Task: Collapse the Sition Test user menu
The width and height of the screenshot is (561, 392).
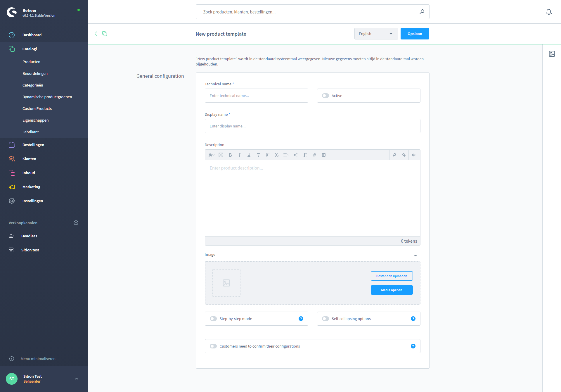Action: 77,379
